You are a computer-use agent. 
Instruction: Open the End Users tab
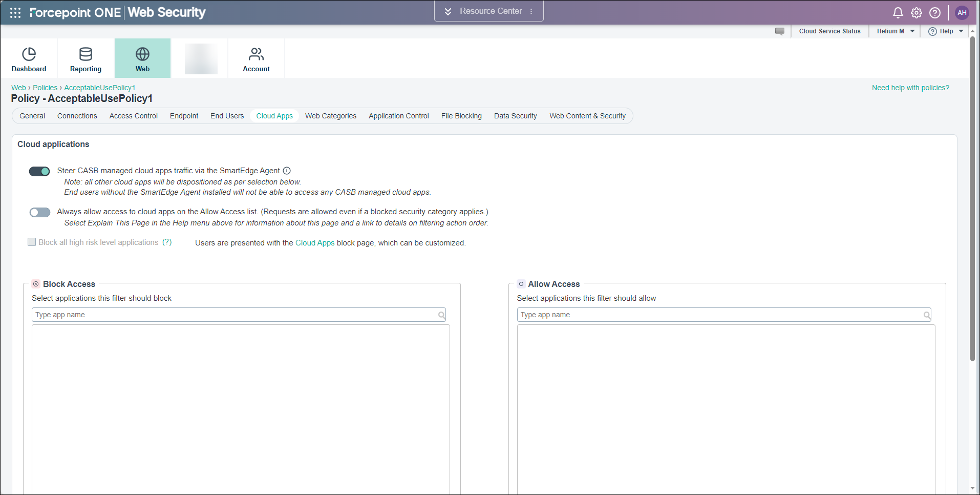227,116
